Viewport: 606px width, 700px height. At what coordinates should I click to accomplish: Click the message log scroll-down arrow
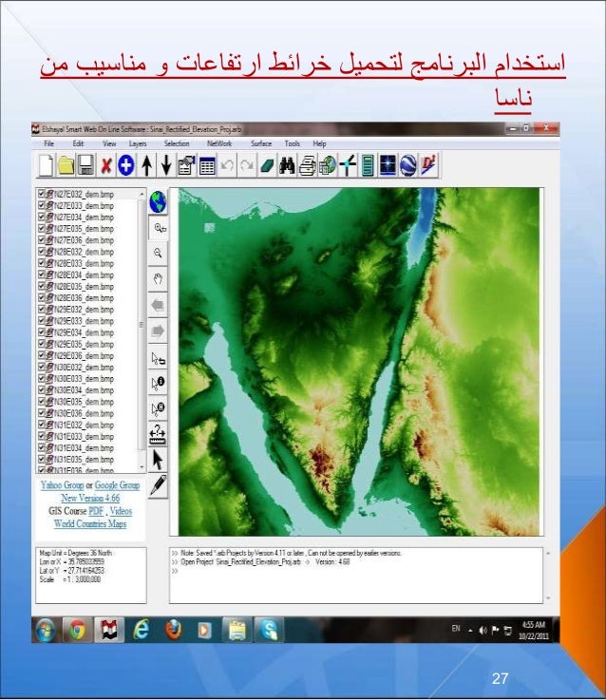[x=548, y=597]
